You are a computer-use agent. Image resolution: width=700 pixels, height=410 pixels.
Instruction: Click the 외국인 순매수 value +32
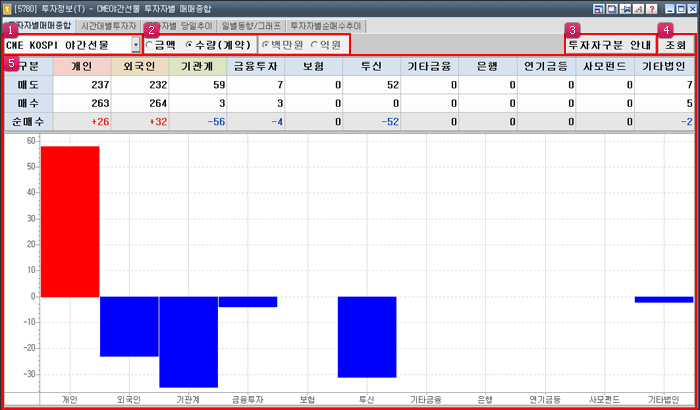click(158, 122)
